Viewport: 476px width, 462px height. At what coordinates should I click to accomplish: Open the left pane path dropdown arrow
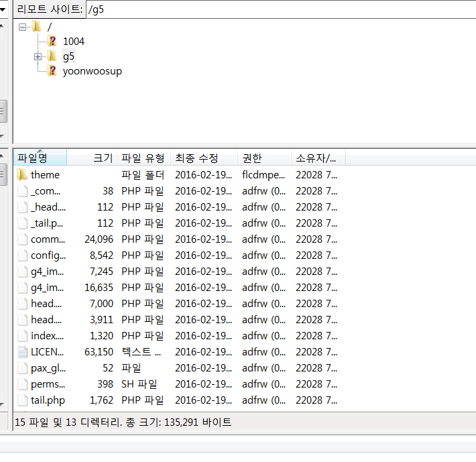point(3,9)
